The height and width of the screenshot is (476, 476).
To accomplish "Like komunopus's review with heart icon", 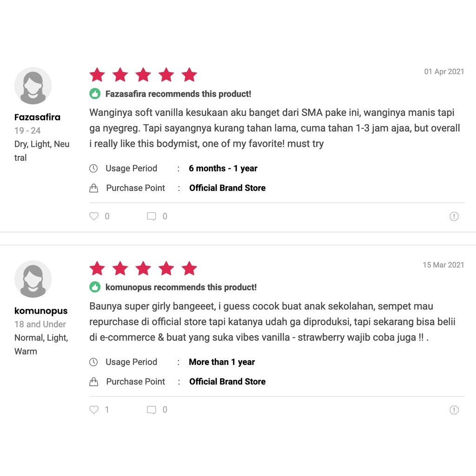I will tap(94, 410).
